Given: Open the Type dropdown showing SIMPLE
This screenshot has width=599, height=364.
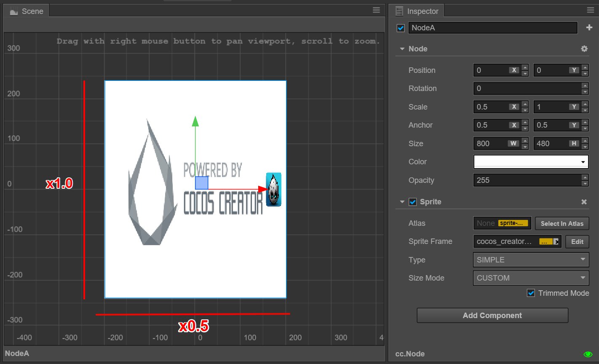Looking at the screenshot, I should coord(531,260).
